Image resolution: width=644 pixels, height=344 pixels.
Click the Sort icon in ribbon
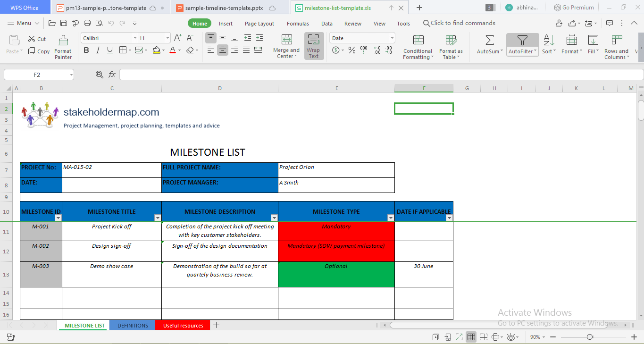click(x=548, y=41)
